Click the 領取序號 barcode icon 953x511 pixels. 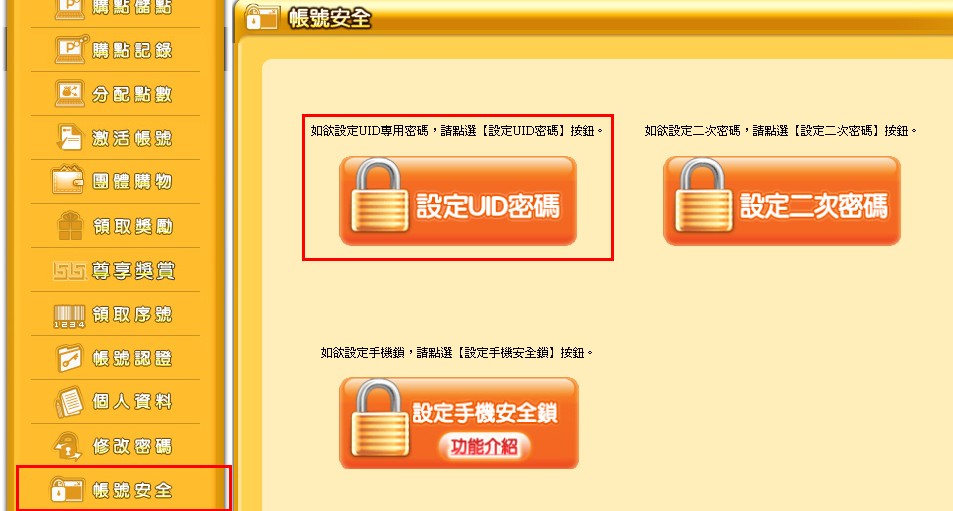pyautogui.click(x=69, y=316)
